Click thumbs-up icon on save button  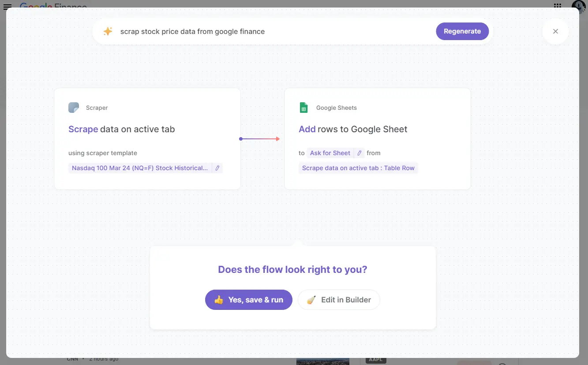click(219, 300)
